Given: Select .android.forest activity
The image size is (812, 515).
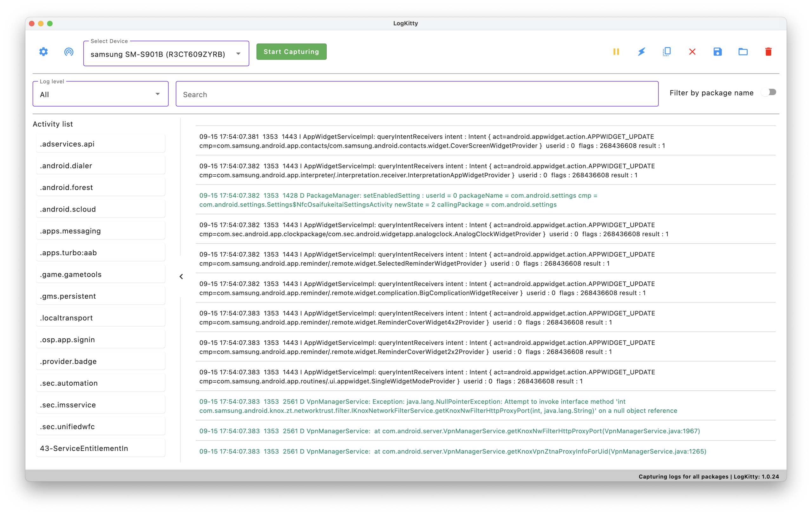Looking at the screenshot, I should (x=101, y=187).
